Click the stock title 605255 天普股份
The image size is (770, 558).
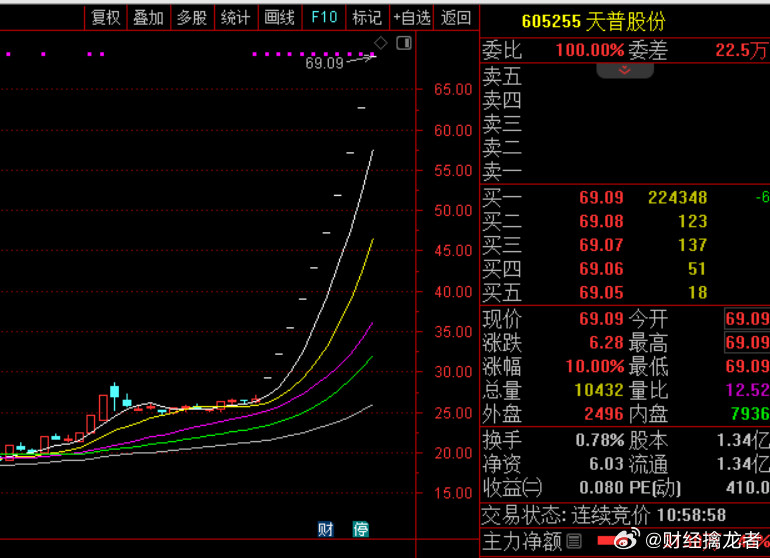coord(593,21)
